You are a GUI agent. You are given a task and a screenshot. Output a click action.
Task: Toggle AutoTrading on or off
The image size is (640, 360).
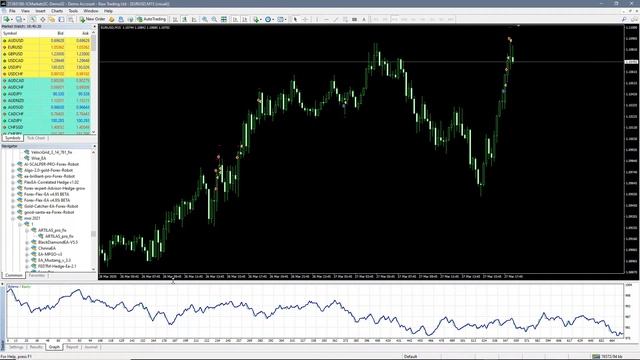151,19
